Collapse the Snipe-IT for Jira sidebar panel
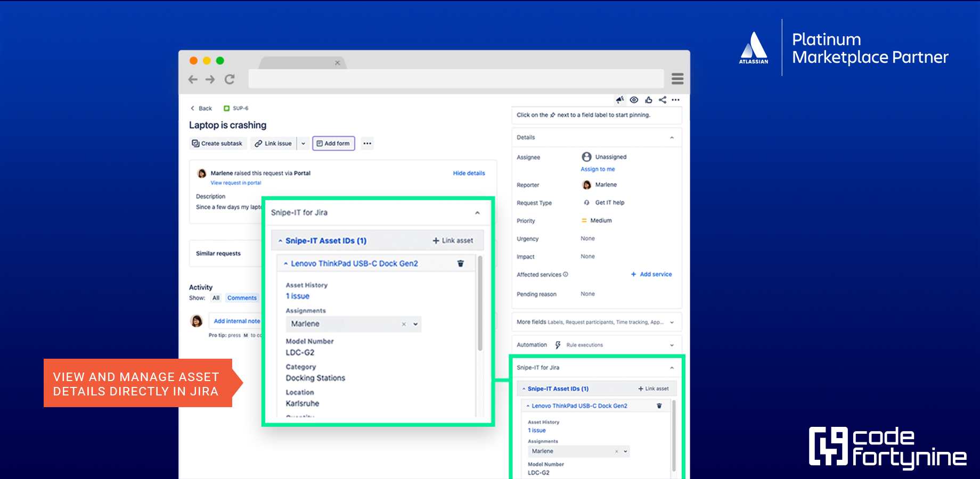Screen dimensions: 980x479 672,368
